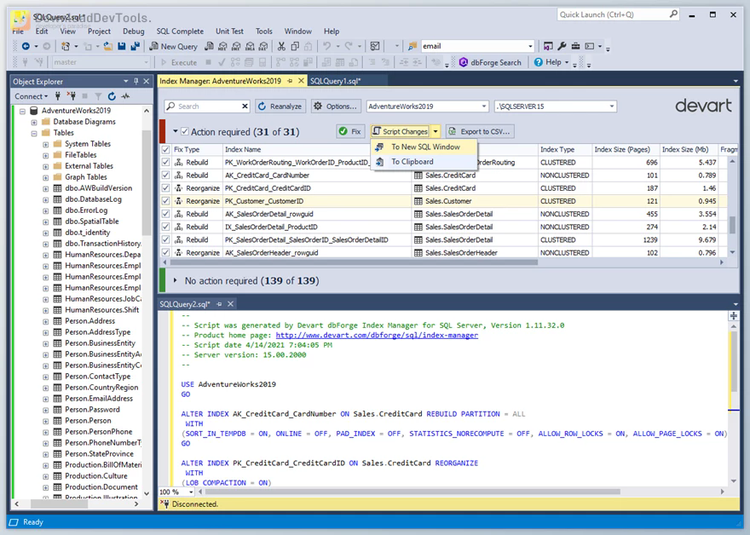Pin the Object Explorer panel
750x535 pixels.
click(136, 81)
